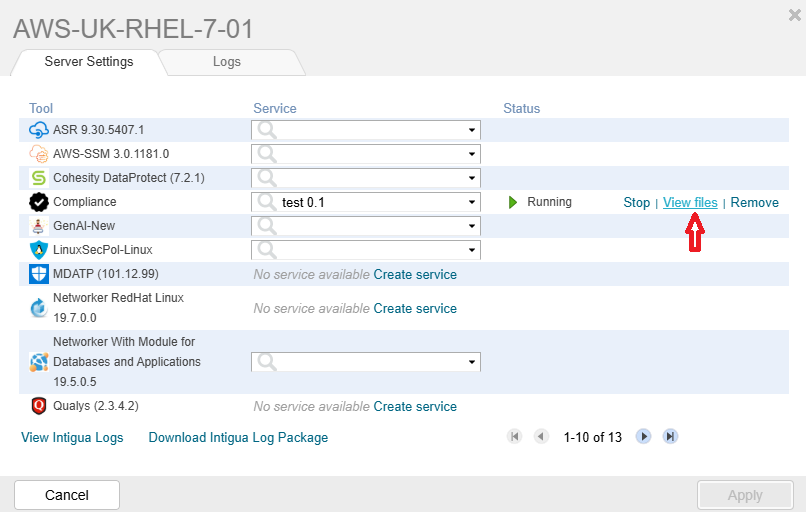Click the Cancel button

point(67,495)
